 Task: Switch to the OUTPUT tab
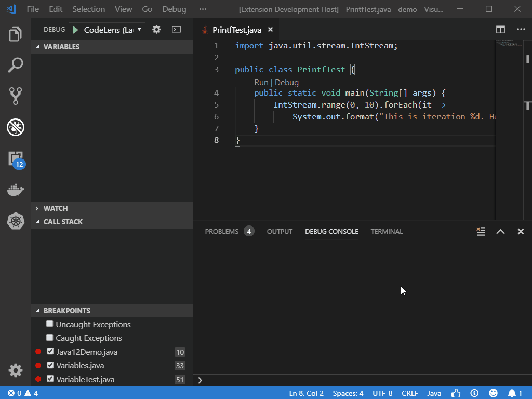280,231
